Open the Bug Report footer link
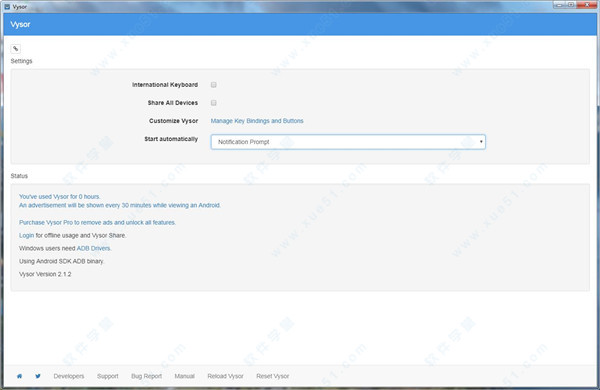This screenshot has height=390, width=600. 146,376
